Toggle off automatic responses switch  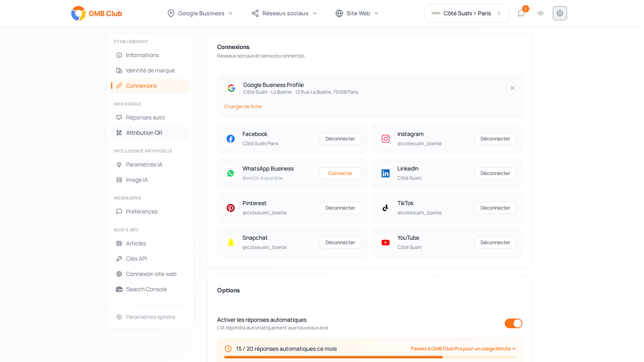[514, 323]
